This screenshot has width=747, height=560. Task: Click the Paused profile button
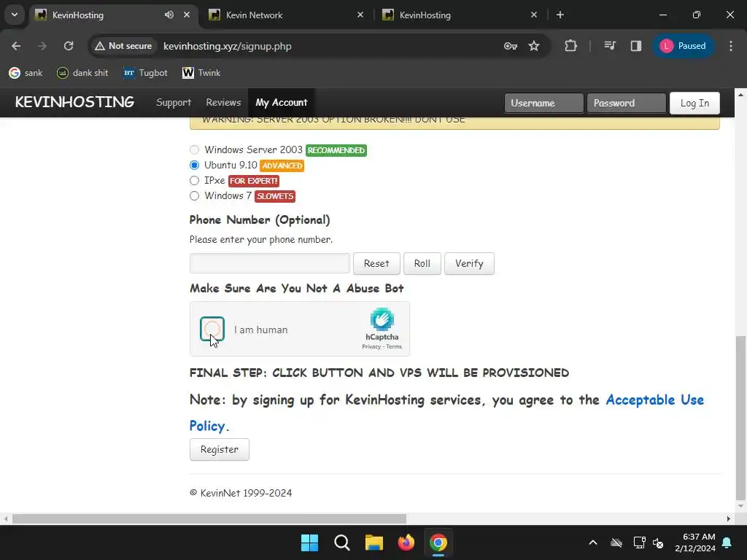(x=683, y=46)
